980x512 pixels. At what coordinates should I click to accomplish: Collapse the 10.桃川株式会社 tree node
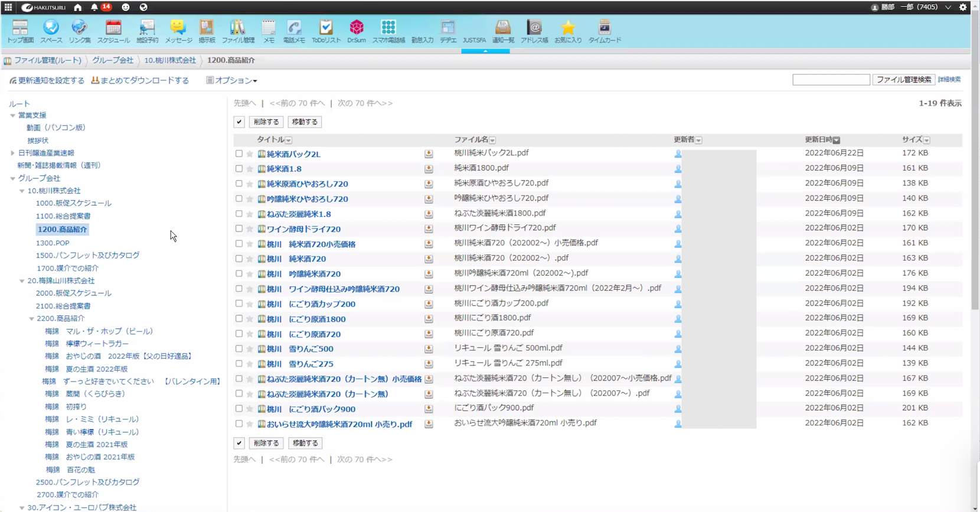click(x=22, y=191)
